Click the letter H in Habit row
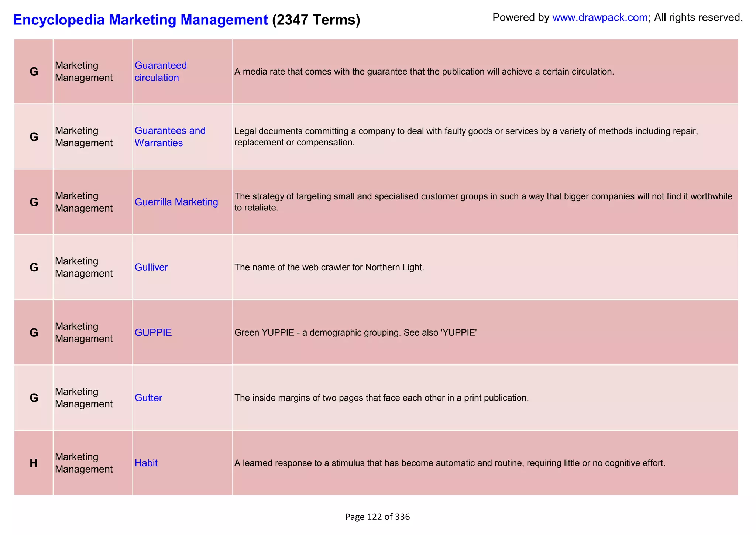The width and height of the screenshot is (756, 535). [x=34, y=463]
